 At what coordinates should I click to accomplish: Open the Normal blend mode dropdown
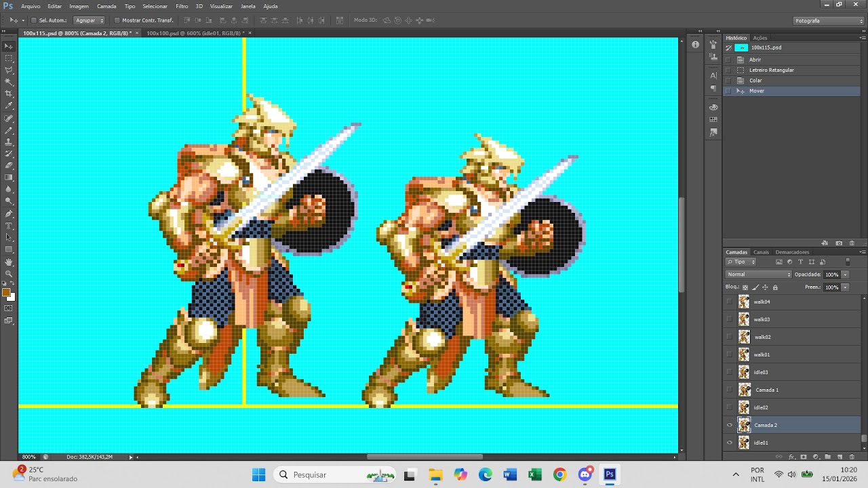pyautogui.click(x=759, y=274)
